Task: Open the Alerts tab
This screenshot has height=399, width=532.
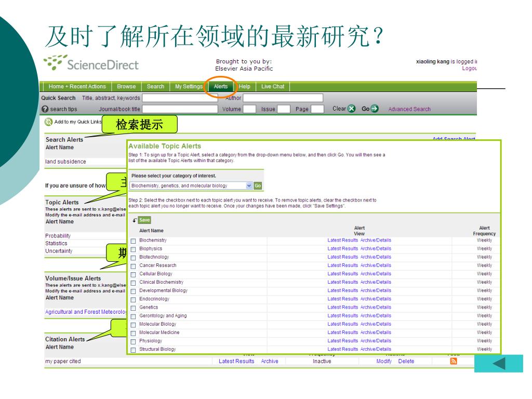Action: coord(220,87)
